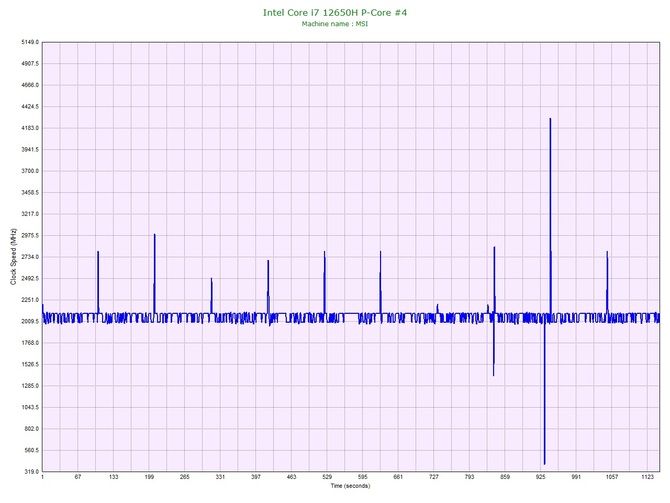Click the 67 label on the time axis

[78, 477]
